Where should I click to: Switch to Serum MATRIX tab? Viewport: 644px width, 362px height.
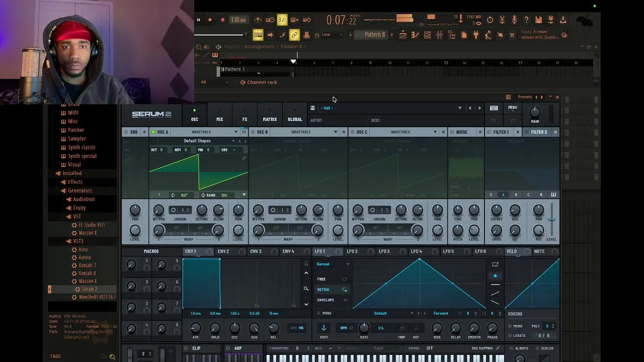click(x=270, y=115)
